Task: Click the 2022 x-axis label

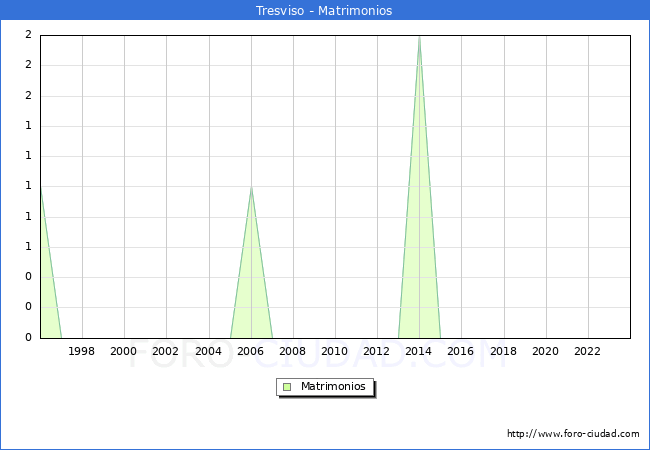Action: click(x=587, y=351)
